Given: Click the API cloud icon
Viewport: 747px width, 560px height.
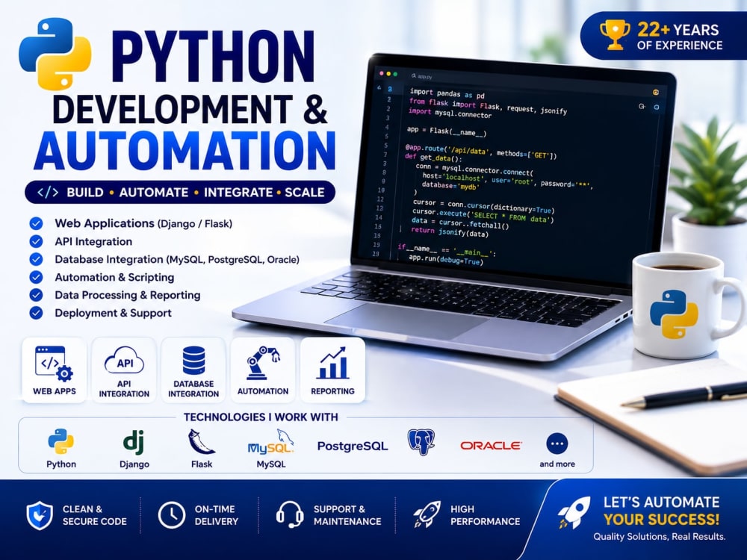Looking at the screenshot, I should click(124, 361).
